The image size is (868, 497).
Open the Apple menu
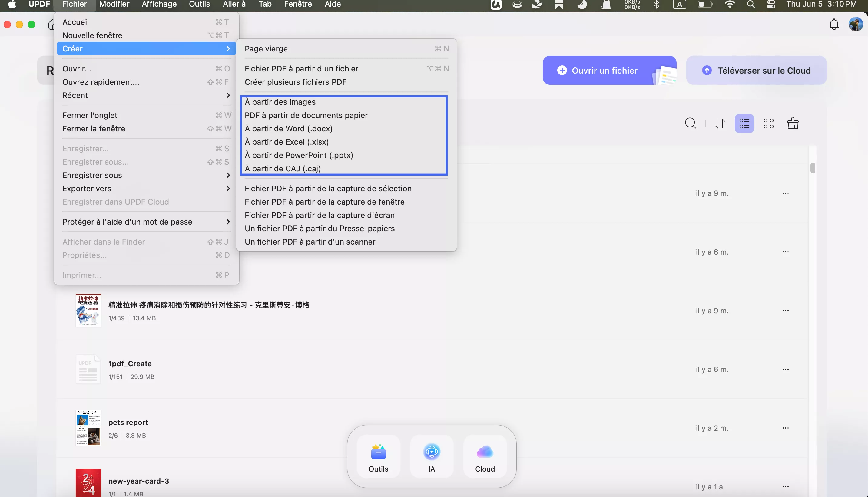12,5
